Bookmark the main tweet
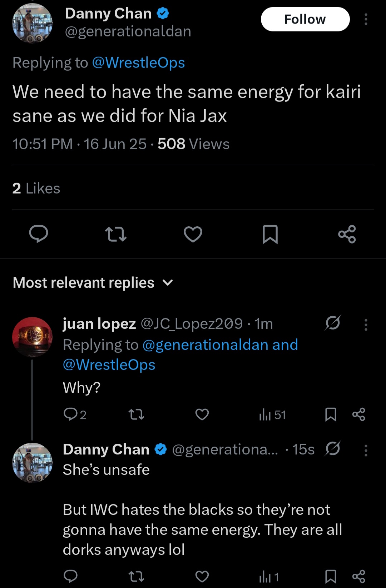The height and width of the screenshot is (588, 386). click(x=270, y=234)
